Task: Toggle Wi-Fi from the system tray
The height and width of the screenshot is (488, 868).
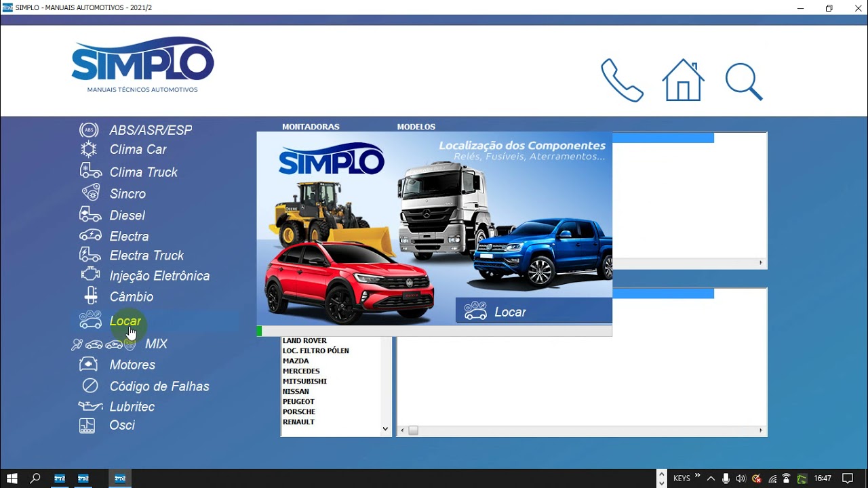Action: pyautogui.click(x=773, y=479)
